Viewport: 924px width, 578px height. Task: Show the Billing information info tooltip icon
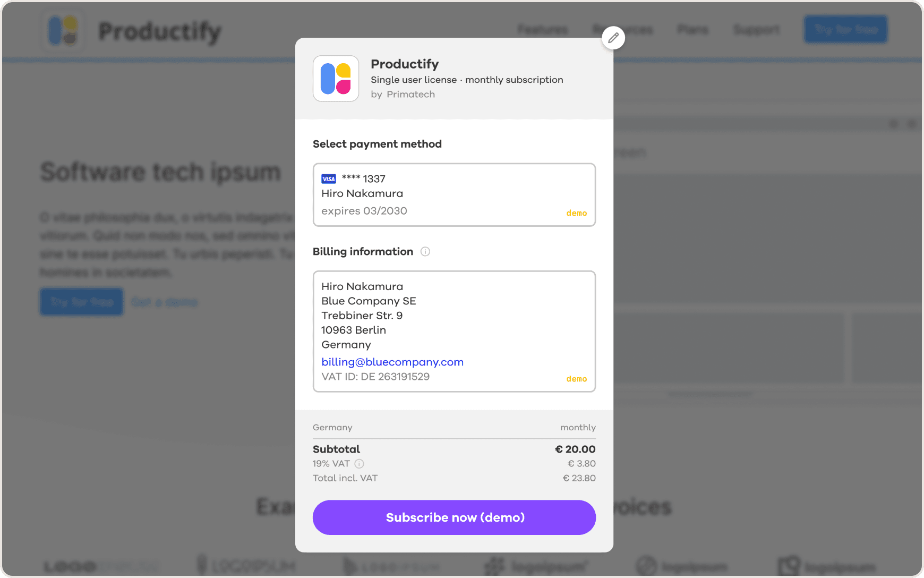click(x=425, y=252)
